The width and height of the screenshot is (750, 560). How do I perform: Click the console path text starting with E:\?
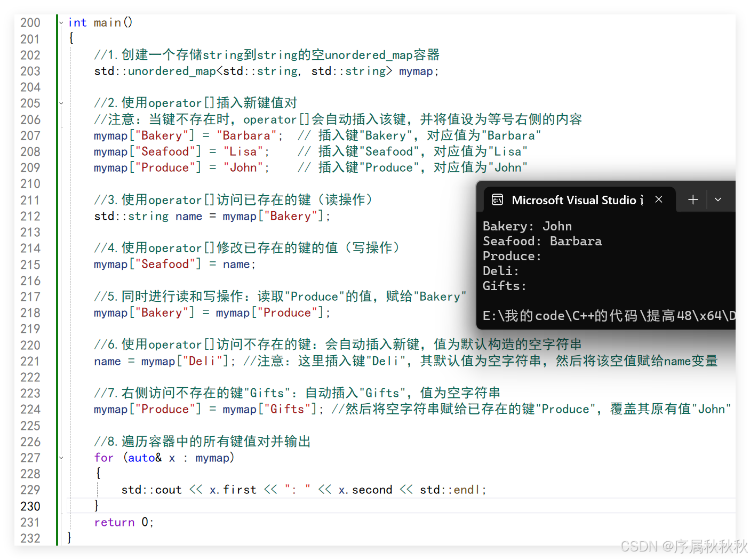pos(609,316)
